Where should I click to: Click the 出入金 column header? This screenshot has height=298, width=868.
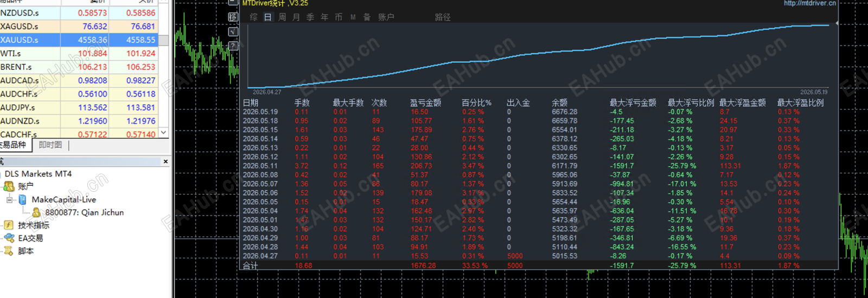point(518,102)
